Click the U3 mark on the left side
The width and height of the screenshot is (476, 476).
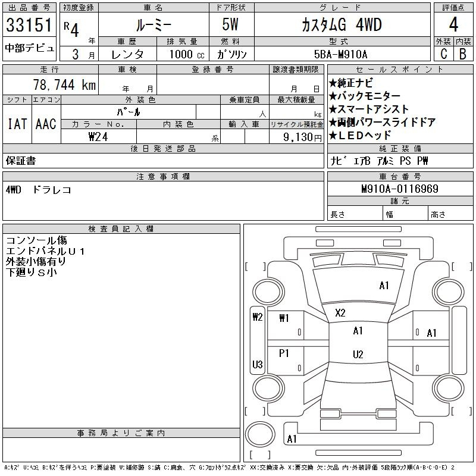[x=258, y=364]
